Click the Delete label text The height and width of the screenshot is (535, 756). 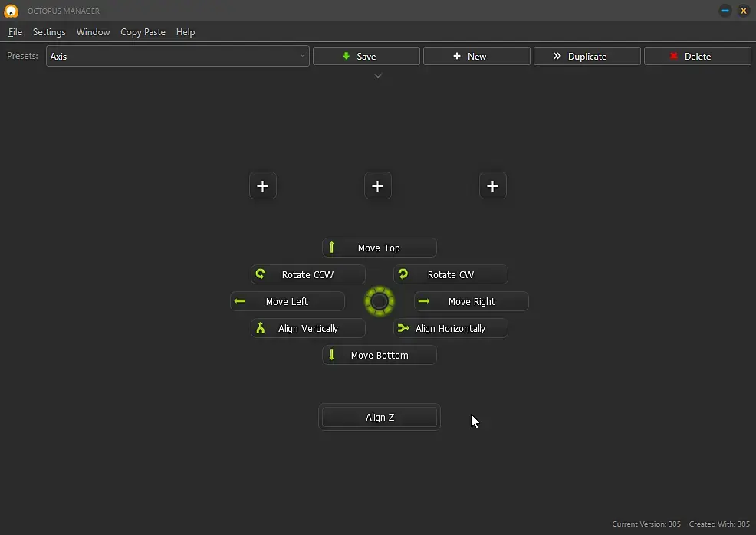coord(698,57)
